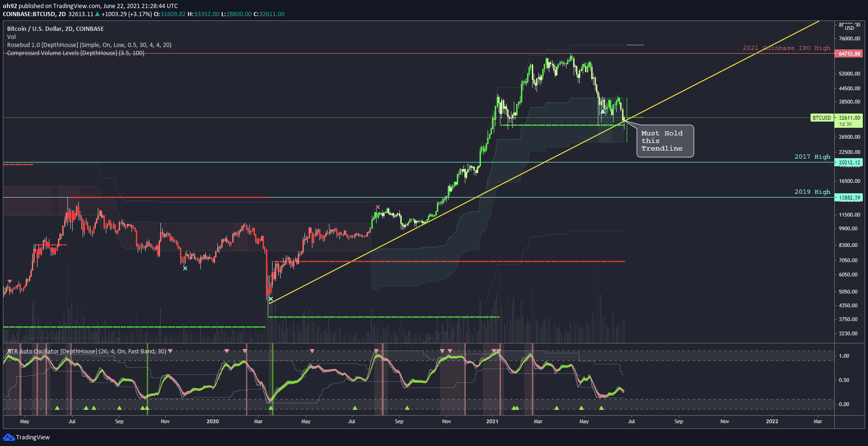Click the 26500.00 price axis label
This screenshot has height=446, width=868.
pyautogui.click(x=849, y=137)
